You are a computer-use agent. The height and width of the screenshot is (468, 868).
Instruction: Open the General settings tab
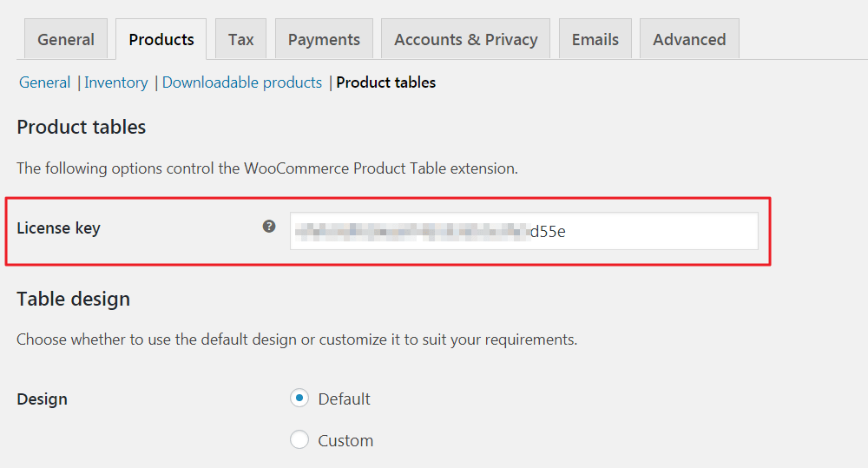coord(66,40)
